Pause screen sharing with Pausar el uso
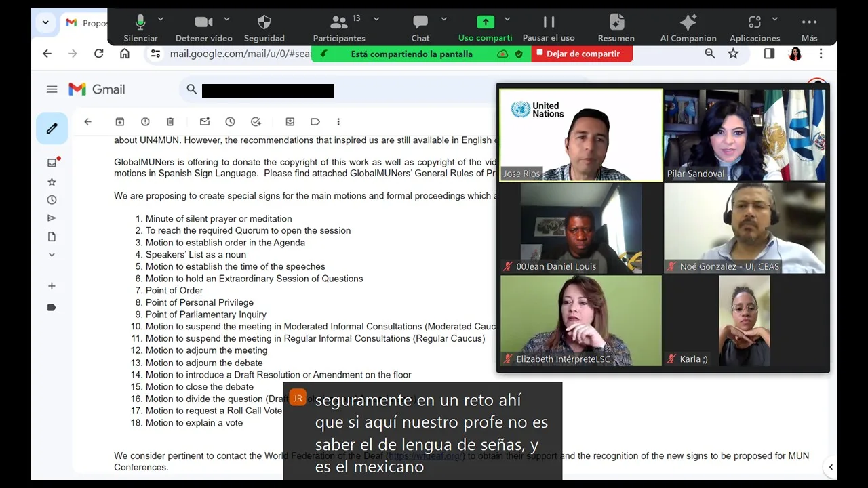Screen dimensions: 868x488 549,28
